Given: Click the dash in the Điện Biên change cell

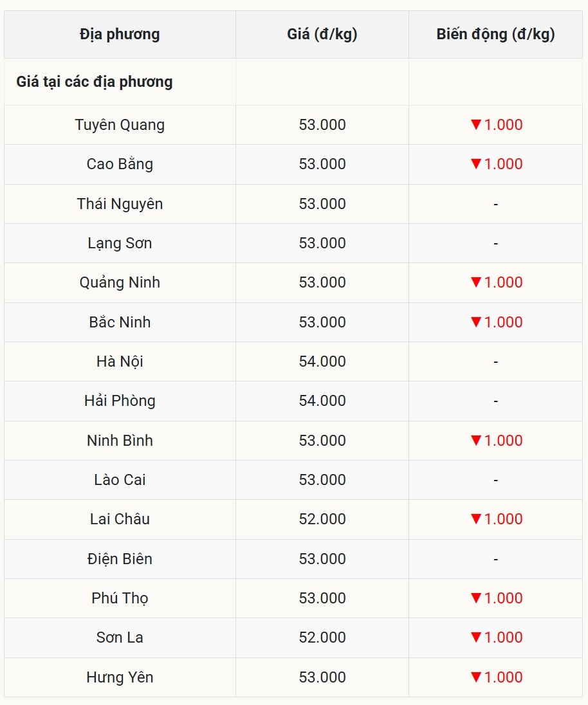Looking at the screenshot, I should coord(495,559).
